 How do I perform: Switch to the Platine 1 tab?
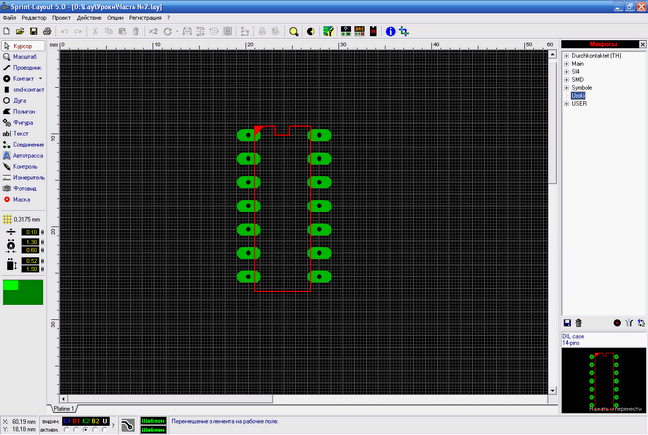(64, 409)
